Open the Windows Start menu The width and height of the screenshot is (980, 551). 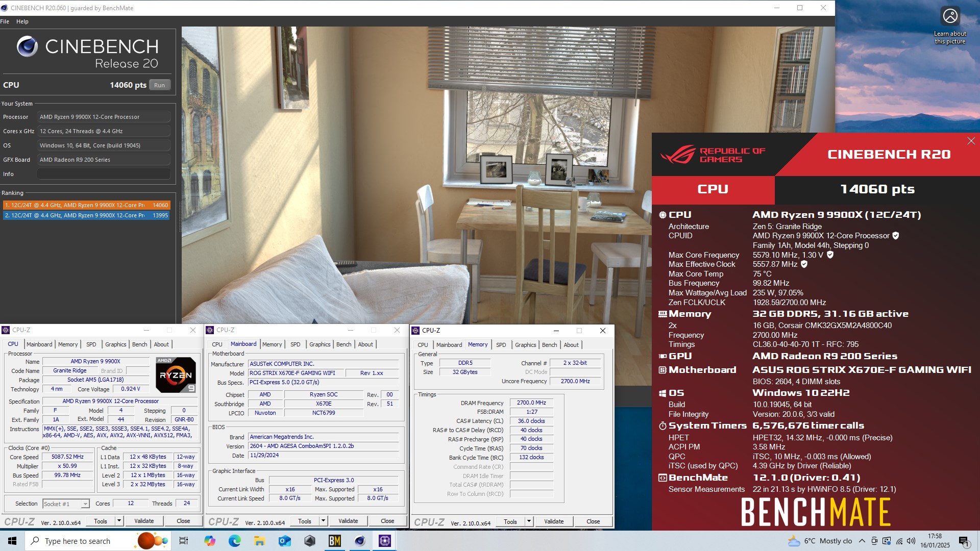(12, 541)
